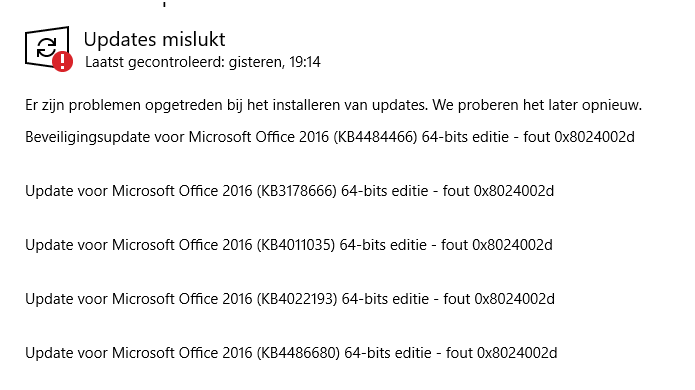Click the red exclamation error badge
695x390 pixels.
tap(62, 61)
